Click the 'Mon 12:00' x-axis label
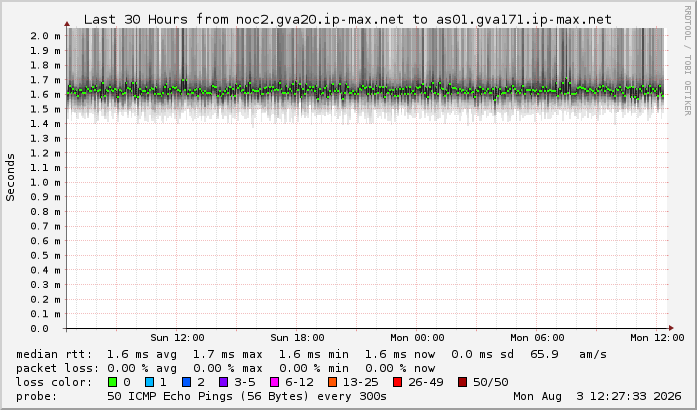Screen dimensions: 697x410 tap(657, 338)
